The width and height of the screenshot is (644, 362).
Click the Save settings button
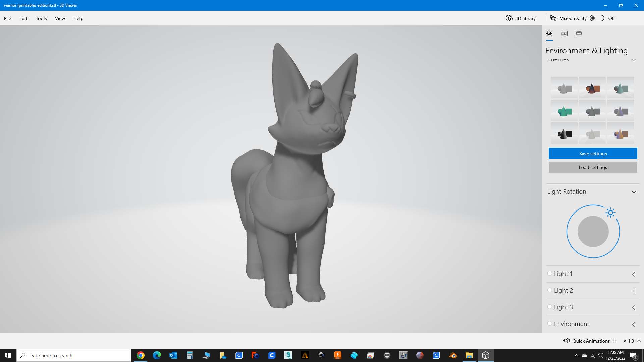tap(593, 154)
